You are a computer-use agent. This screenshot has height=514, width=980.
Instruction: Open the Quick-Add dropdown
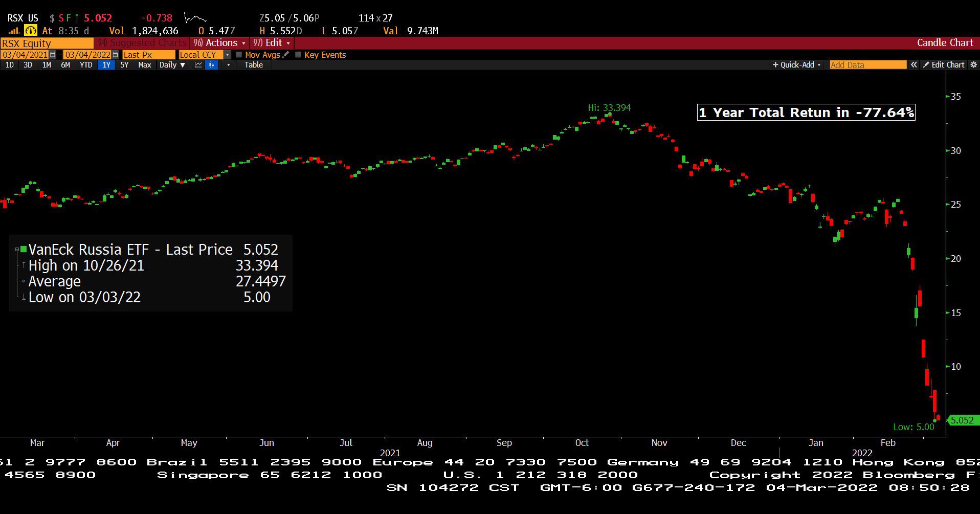point(796,65)
